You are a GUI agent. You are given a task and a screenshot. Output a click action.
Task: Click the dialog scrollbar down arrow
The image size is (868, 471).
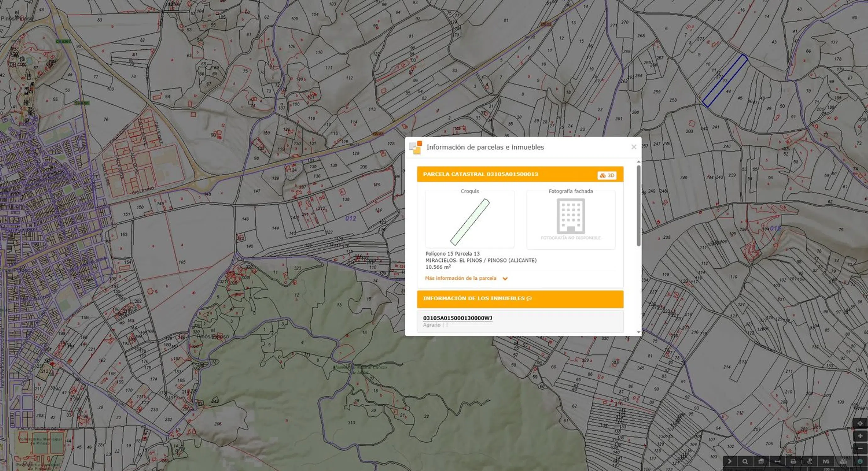tap(639, 332)
